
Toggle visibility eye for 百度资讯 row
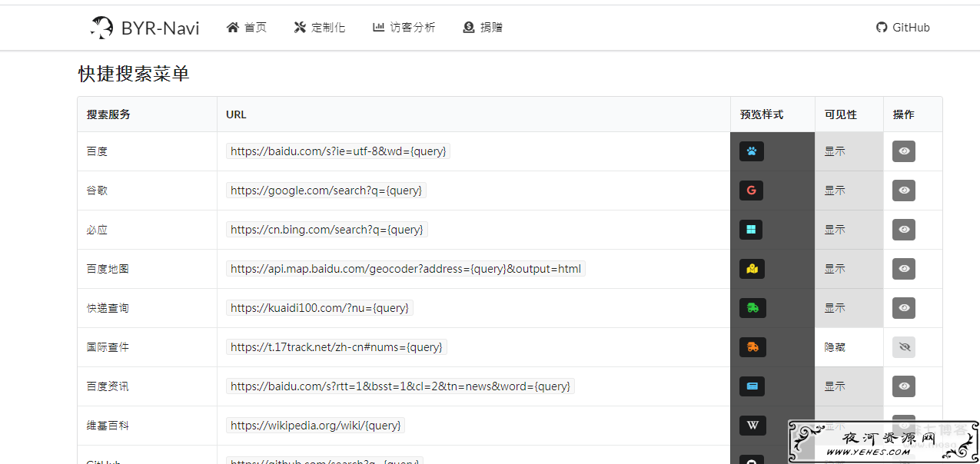click(x=904, y=386)
